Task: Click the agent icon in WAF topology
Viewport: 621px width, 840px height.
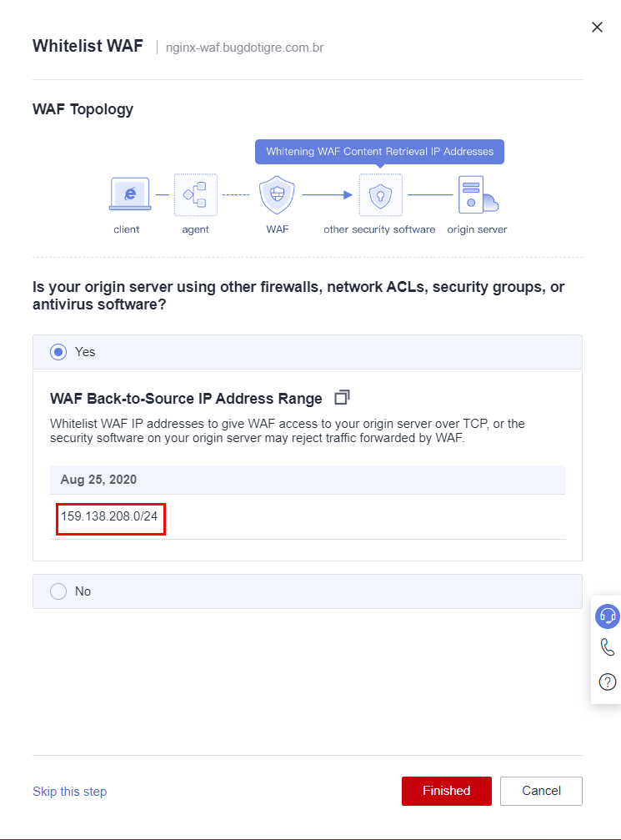Action: 196,195
